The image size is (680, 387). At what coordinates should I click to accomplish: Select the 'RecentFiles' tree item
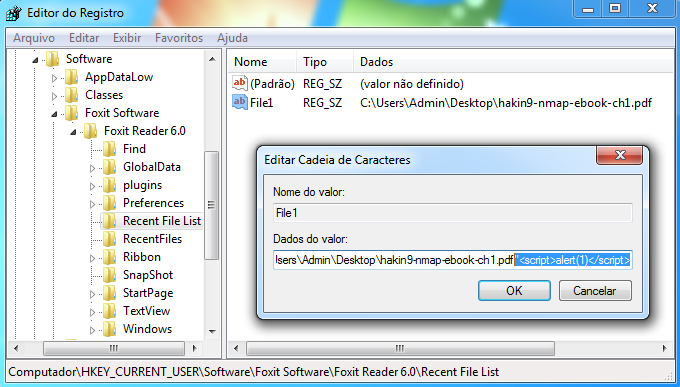[x=152, y=239]
